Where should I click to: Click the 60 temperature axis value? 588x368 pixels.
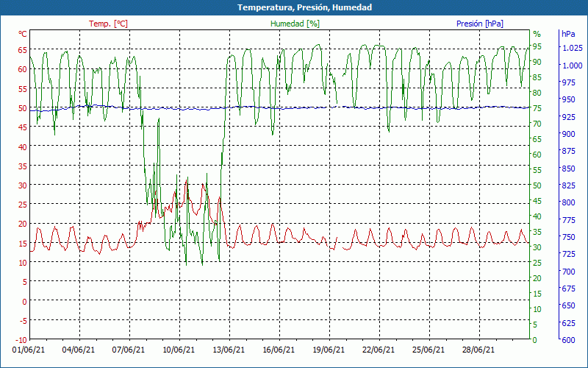tap(23, 69)
